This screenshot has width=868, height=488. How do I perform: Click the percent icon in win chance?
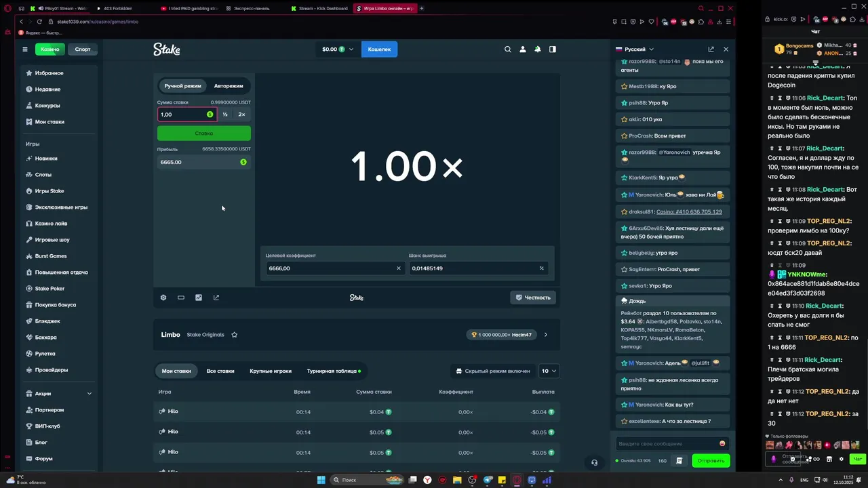[x=541, y=268]
